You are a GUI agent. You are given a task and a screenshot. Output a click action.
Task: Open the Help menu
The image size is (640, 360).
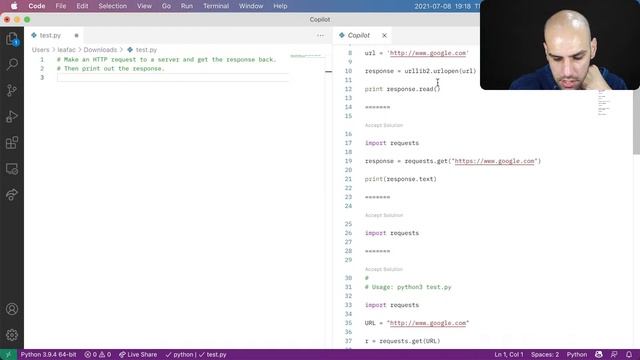tap(280, 6)
